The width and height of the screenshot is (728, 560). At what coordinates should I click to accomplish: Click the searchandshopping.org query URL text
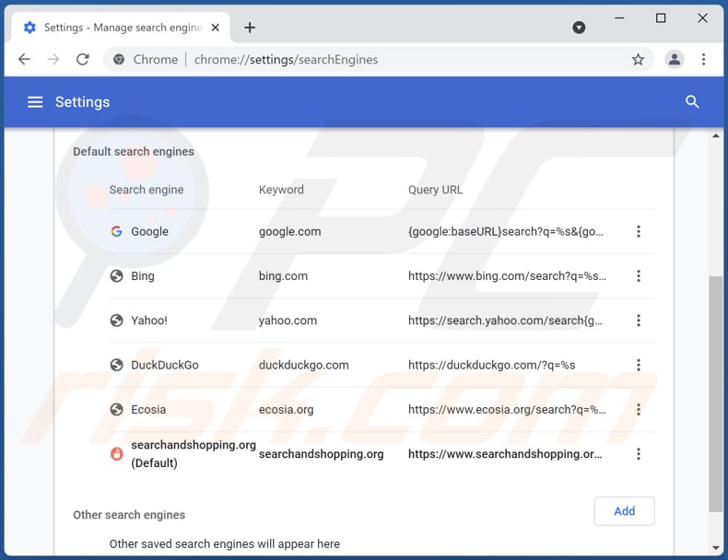[x=505, y=454]
